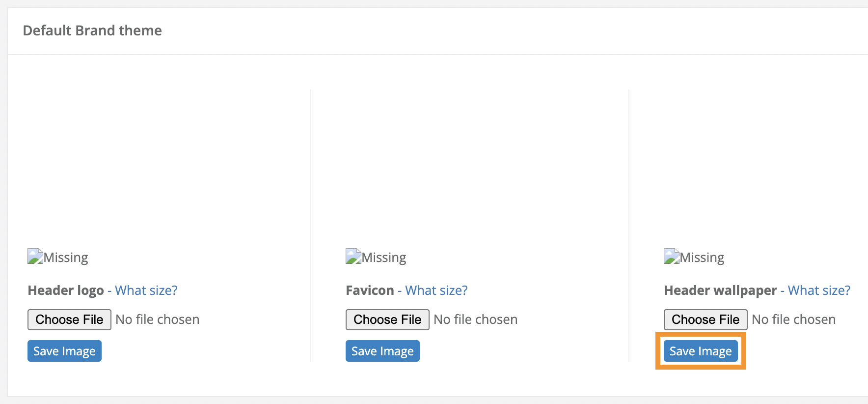Viewport: 868px width, 404px height.
Task: Click the "No file chosen" text beside Favicon
Action: click(475, 319)
